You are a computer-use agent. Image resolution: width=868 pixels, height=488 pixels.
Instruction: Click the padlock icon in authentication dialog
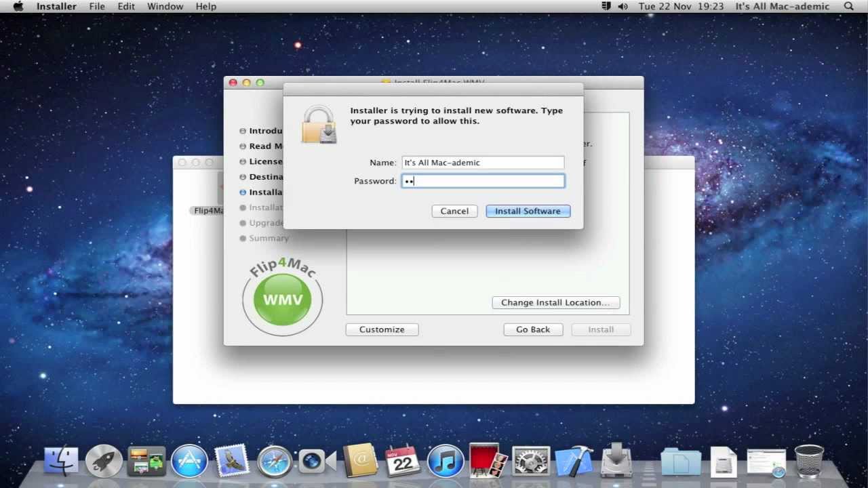(x=319, y=125)
